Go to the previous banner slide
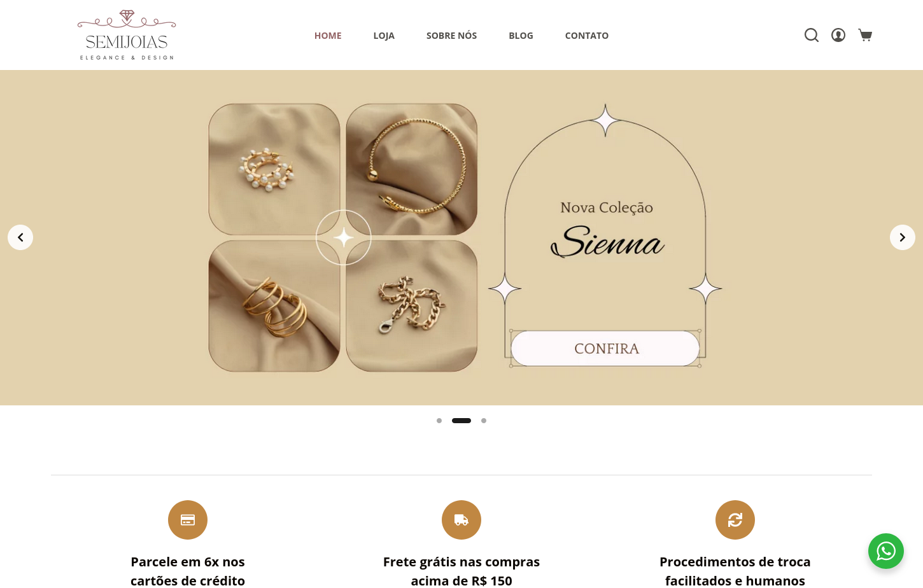The height and width of the screenshot is (588, 923). point(20,237)
